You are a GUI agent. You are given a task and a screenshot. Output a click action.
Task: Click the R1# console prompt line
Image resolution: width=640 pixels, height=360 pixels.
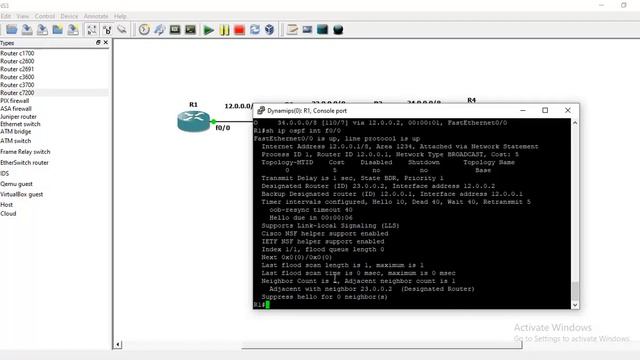point(262,304)
